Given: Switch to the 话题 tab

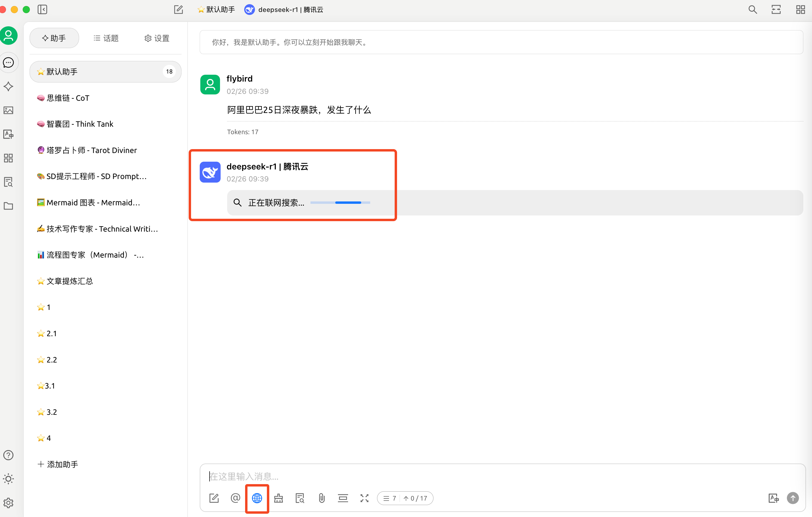Looking at the screenshot, I should point(106,38).
